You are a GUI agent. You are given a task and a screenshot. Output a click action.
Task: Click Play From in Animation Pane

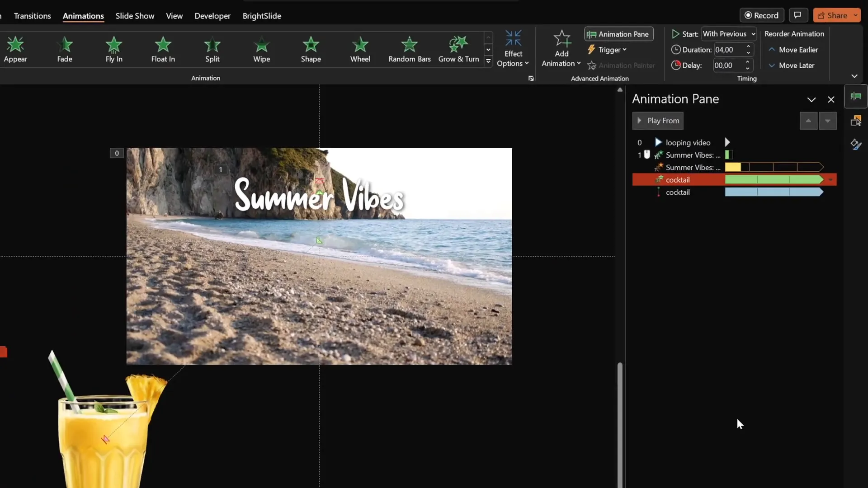658,121
